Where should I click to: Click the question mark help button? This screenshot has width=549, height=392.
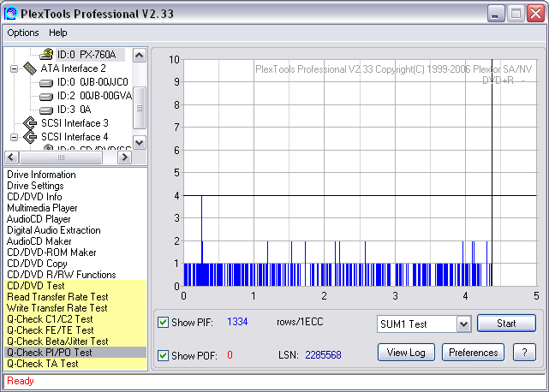[524, 353]
